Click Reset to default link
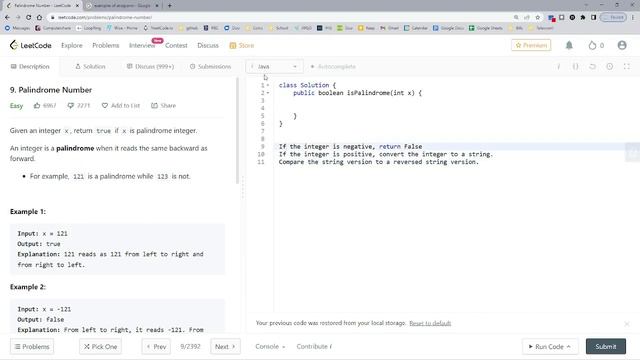This screenshot has height=360, width=640. pyautogui.click(x=430, y=323)
